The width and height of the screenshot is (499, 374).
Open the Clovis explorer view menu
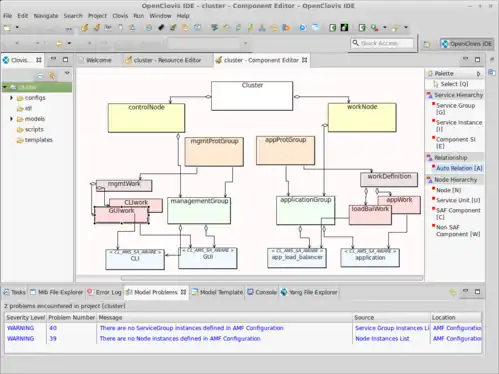click(67, 73)
